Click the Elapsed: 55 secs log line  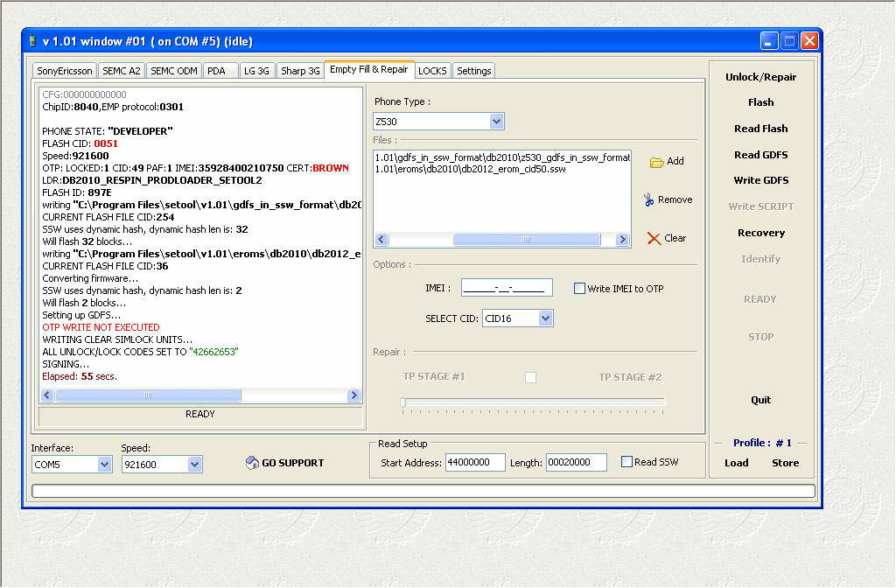click(x=80, y=376)
